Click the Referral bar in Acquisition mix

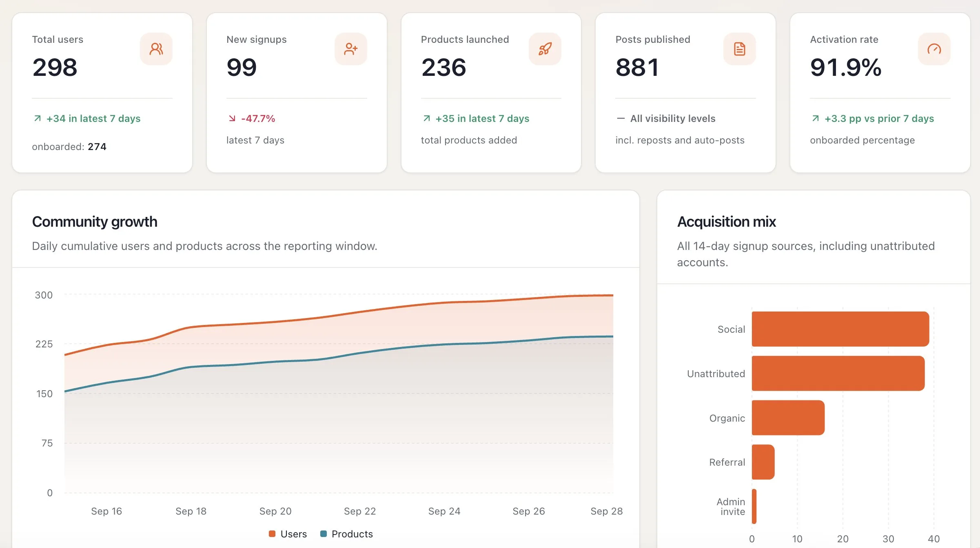763,462
